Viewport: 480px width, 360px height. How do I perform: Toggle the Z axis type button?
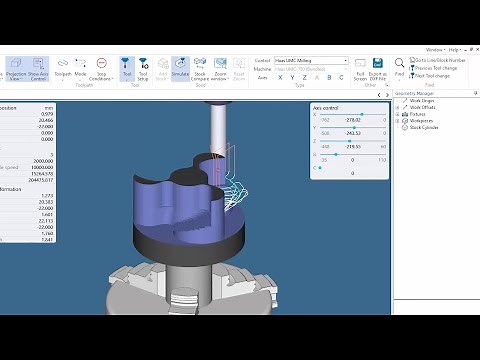pos(305,78)
